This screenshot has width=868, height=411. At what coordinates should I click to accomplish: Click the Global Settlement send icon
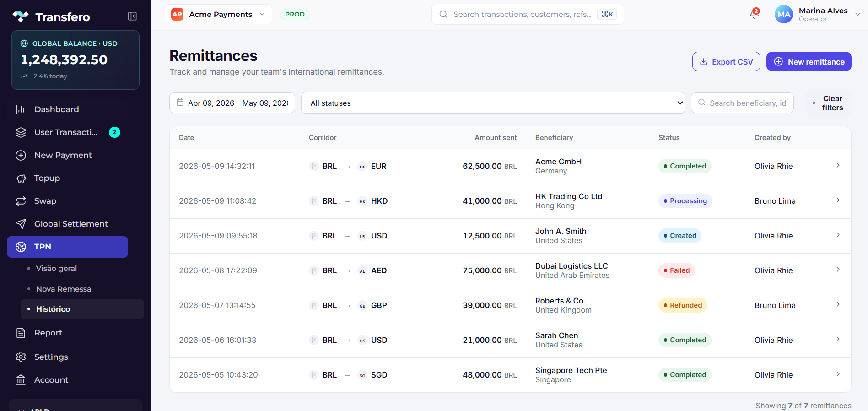21,224
